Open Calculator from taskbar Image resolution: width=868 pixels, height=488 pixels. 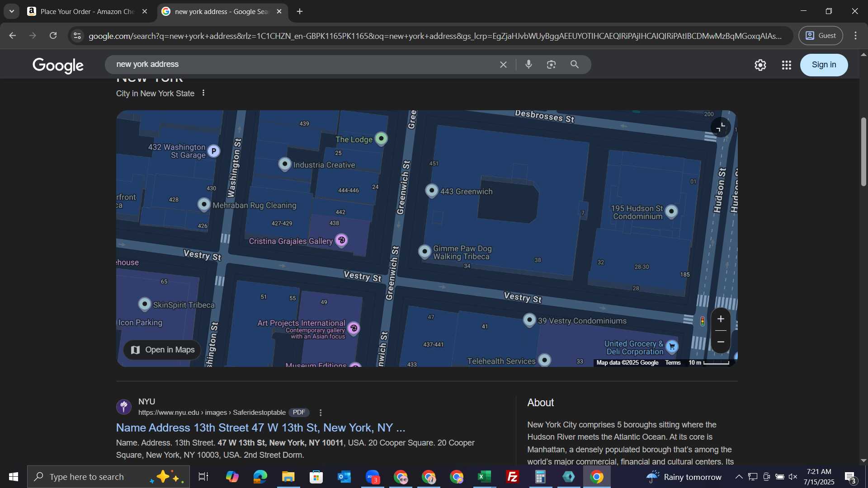541,477
